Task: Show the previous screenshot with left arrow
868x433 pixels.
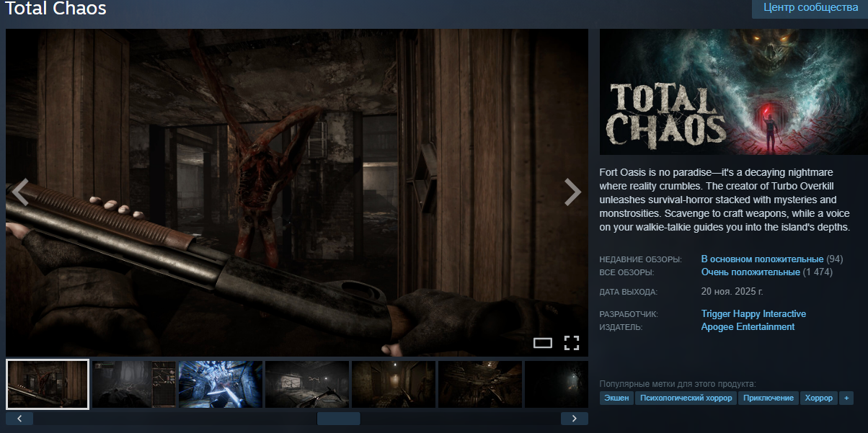Action: (x=20, y=192)
